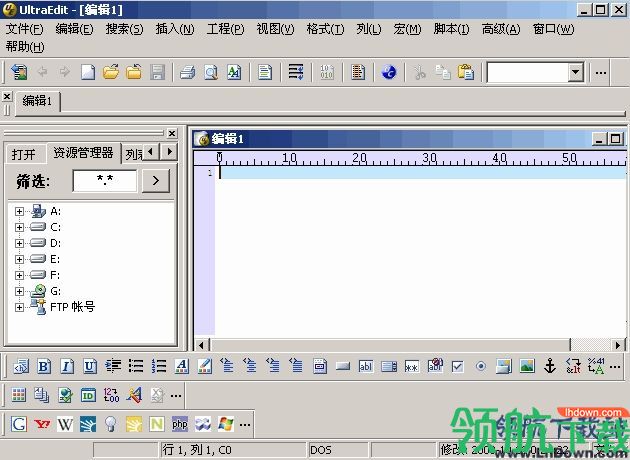Click the ID icon

88,396
